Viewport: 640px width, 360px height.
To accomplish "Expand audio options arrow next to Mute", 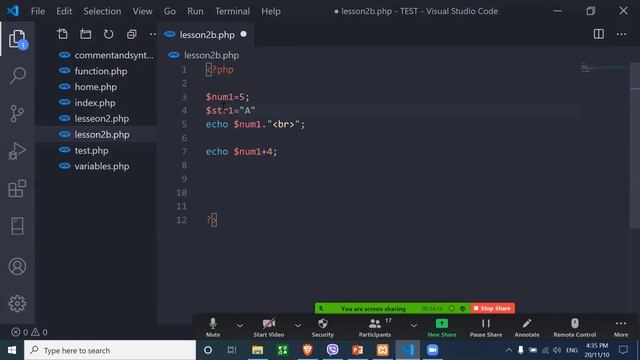I will (x=240, y=325).
